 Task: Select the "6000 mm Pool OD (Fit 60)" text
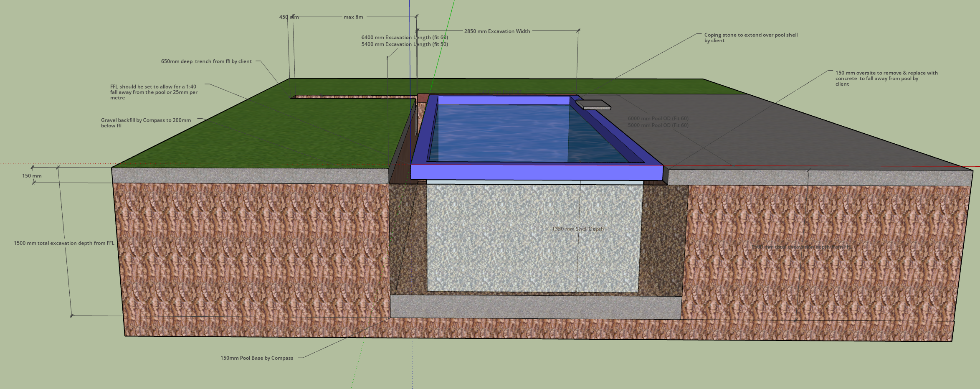coord(658,119)
